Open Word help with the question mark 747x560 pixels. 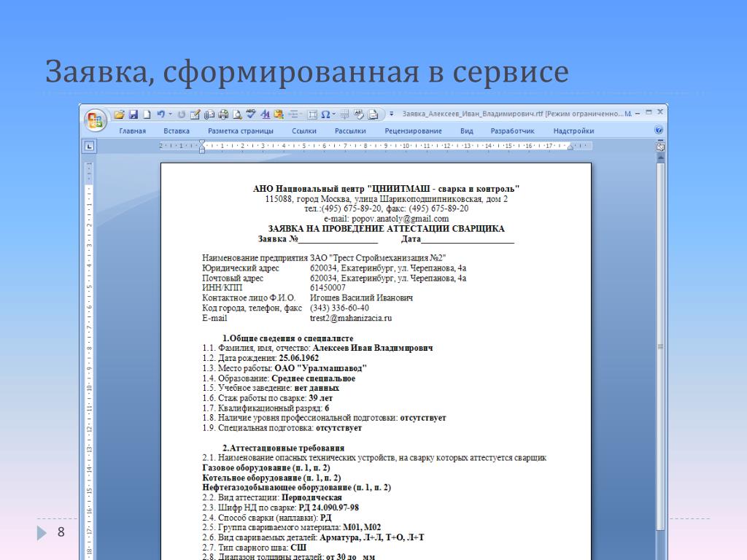click(x=659, y=130)
